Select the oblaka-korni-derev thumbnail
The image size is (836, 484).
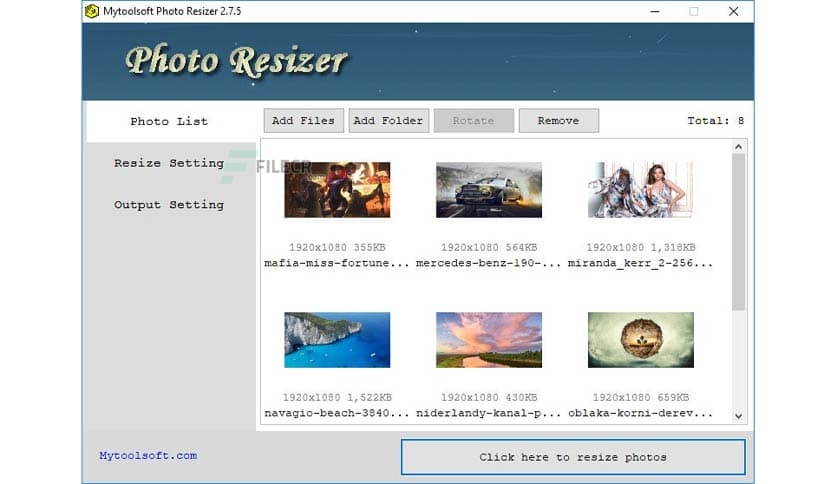click(x=641, y=340)
